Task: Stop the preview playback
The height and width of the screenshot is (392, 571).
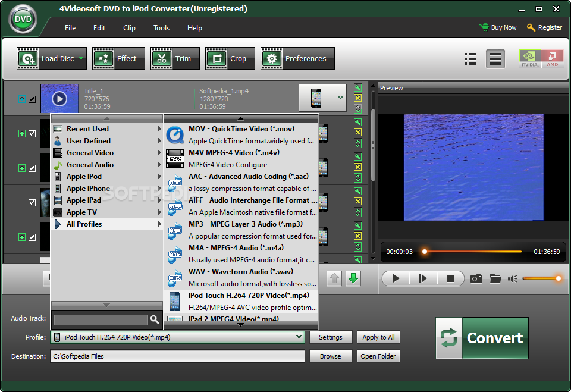Action: (450, 279)
